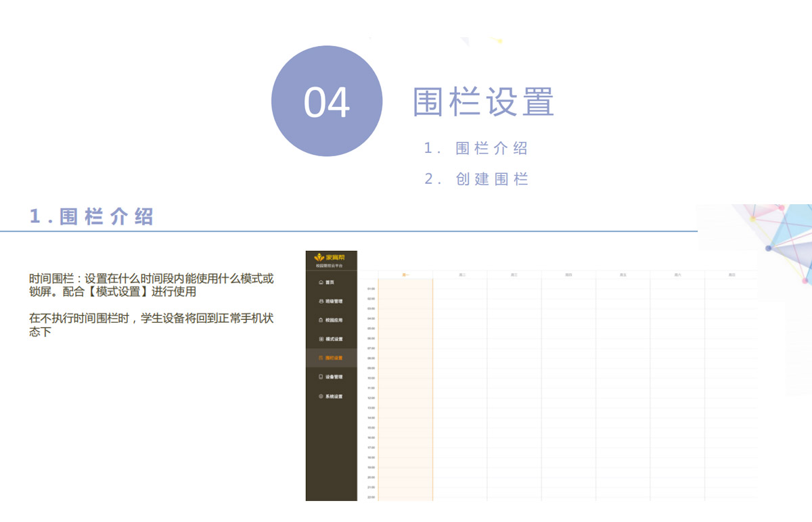
Task: Select the 周日 column header
Action: pos(731,275)
